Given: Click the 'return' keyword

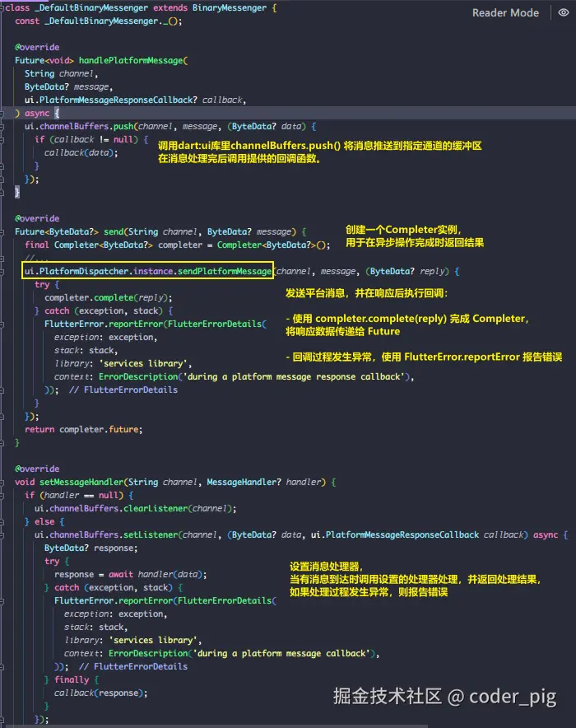Looking at the screenshot, I should click(x=39, y=429).
